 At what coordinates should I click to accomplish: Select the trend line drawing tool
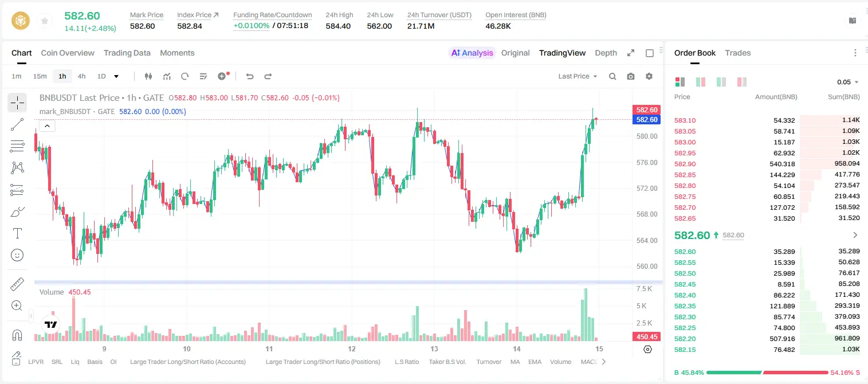tap(17, 124)
